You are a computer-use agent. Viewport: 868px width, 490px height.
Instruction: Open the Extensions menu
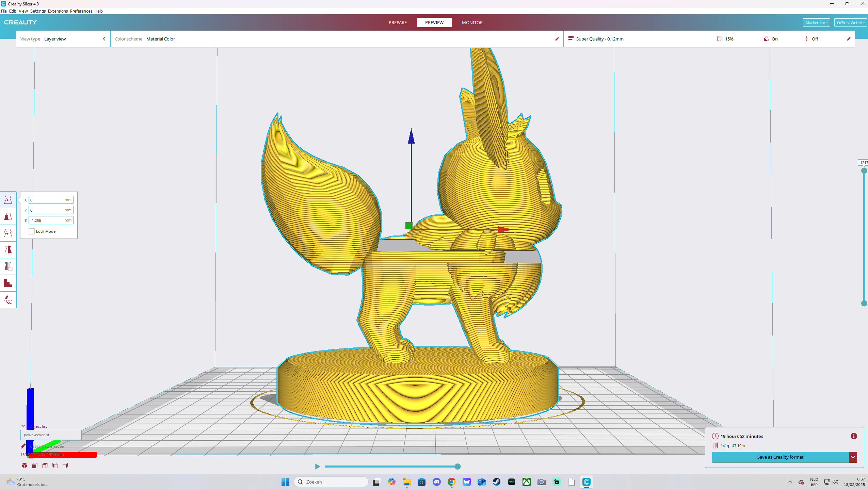click(x=58, y=11)
